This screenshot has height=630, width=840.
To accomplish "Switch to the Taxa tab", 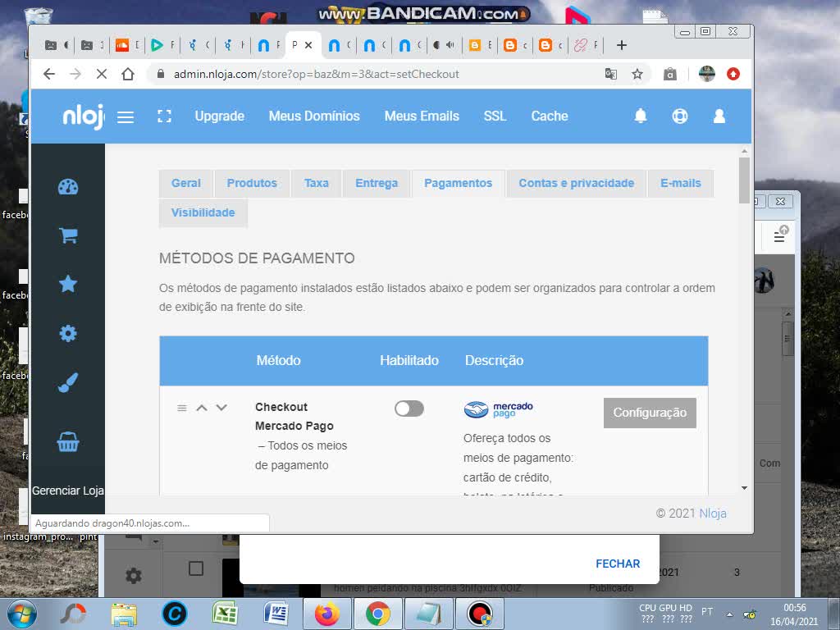I will [x=316, y=183].
